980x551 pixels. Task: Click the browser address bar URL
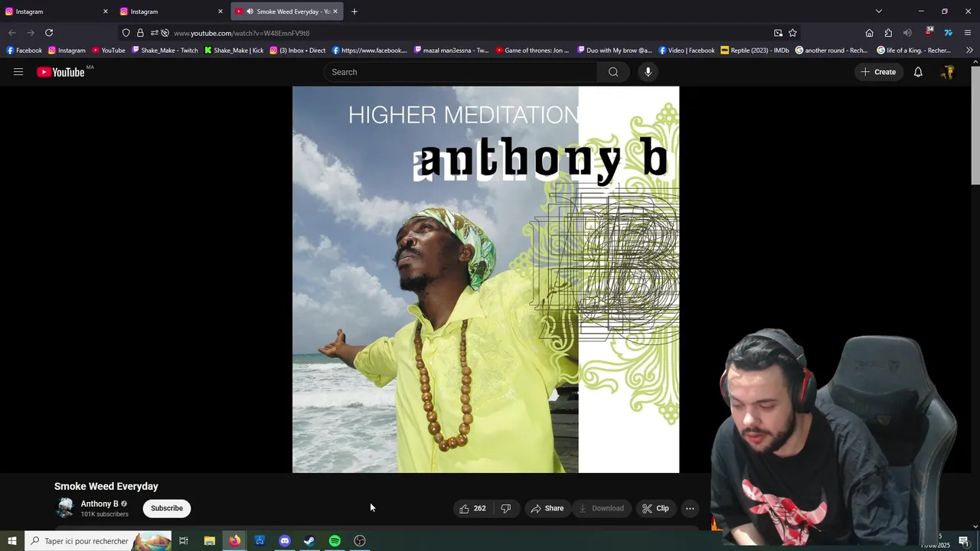pos(241,33)
